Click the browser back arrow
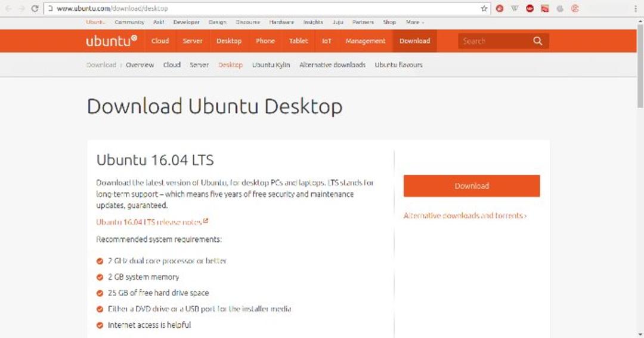This screenshot has height=338, width=644. [8, 8]
